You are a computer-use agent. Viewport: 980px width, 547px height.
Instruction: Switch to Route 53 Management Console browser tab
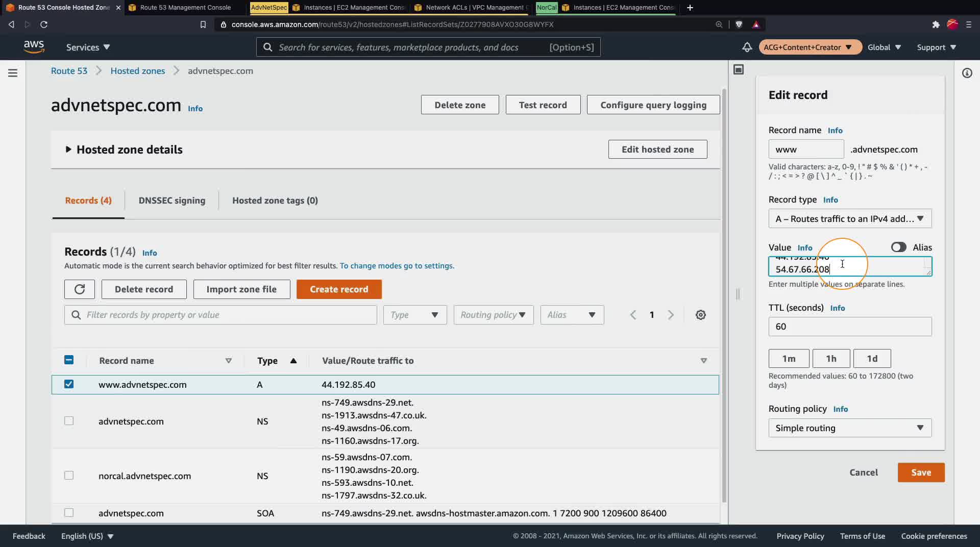(x=185, y=8)
